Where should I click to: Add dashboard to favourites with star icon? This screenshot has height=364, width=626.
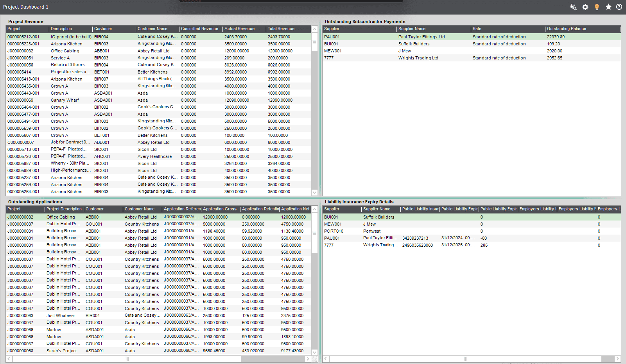pyautogui.click(x=608, y=7)
